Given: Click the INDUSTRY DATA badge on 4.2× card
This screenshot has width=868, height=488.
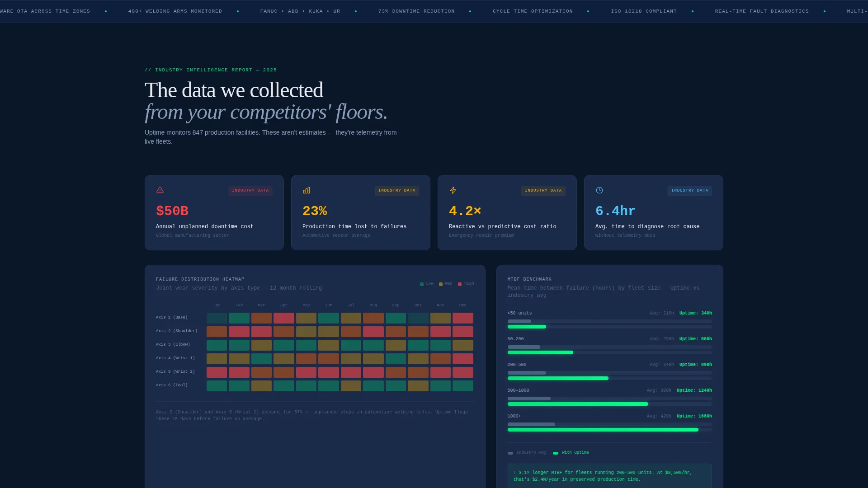Looking at the screenshot, I should coord(543,191).
